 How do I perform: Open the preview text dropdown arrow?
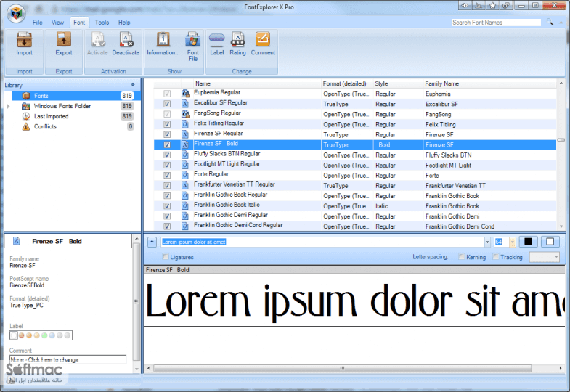click(487, 242)
